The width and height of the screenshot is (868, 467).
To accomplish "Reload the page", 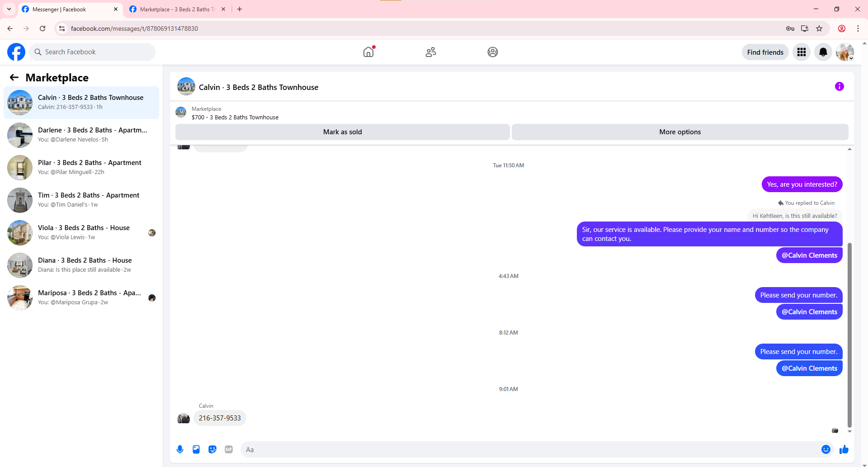I will pos(42,28).
